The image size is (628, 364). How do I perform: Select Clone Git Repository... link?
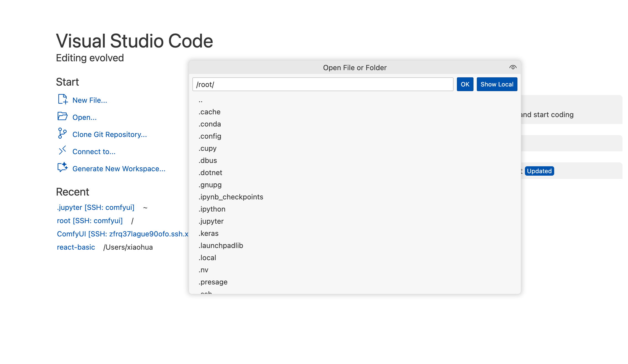(x=109, y=134)
